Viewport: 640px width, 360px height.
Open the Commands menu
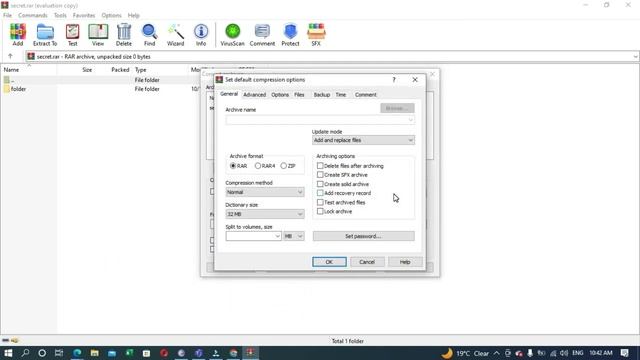point(33,15)
